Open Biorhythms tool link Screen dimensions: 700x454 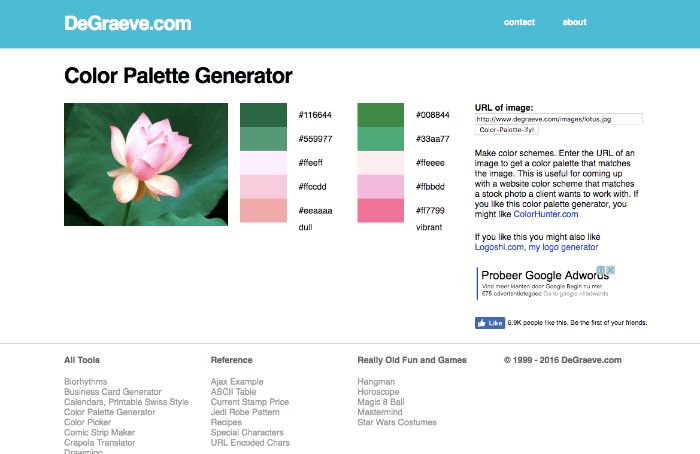[86, 382]
